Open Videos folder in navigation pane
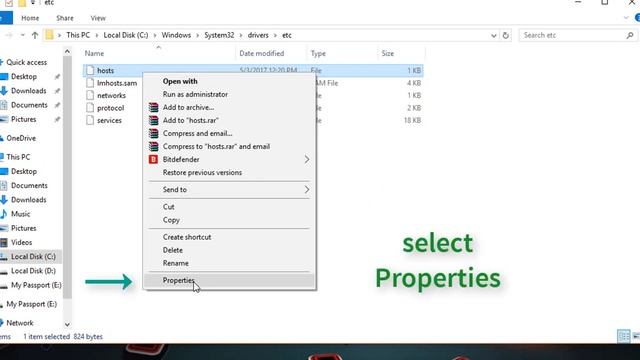 (x=21, y=242)
